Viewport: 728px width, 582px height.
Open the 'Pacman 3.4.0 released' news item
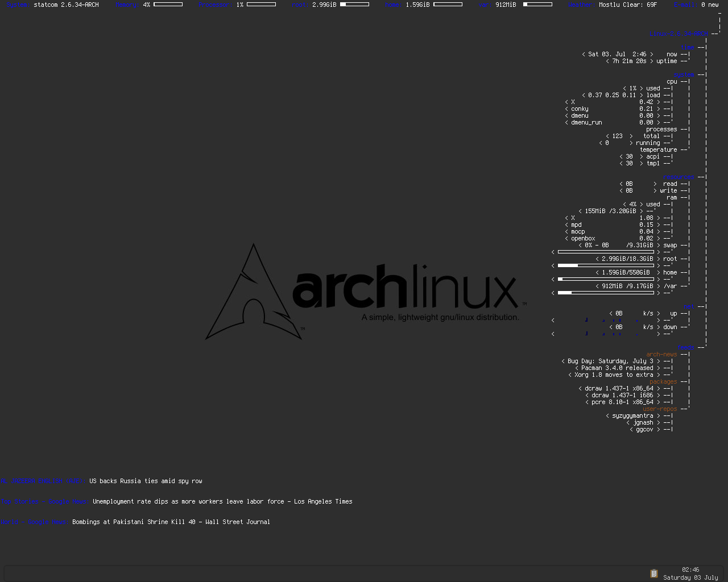(x=617, y=368)
